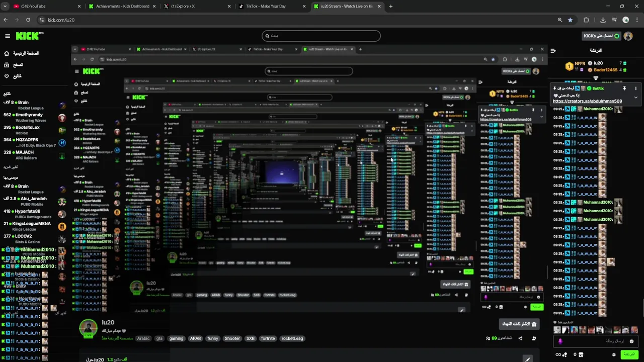Select the gaming tag

(x=176, y=338)
